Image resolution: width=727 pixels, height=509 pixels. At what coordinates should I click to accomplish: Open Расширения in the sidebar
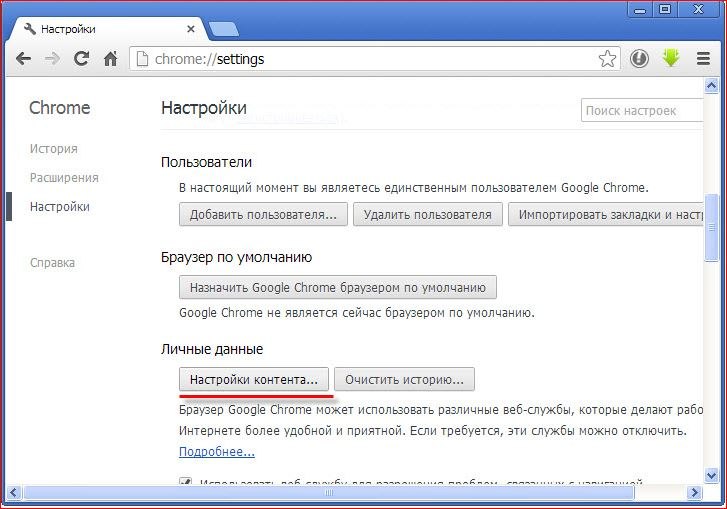point(64,178)
